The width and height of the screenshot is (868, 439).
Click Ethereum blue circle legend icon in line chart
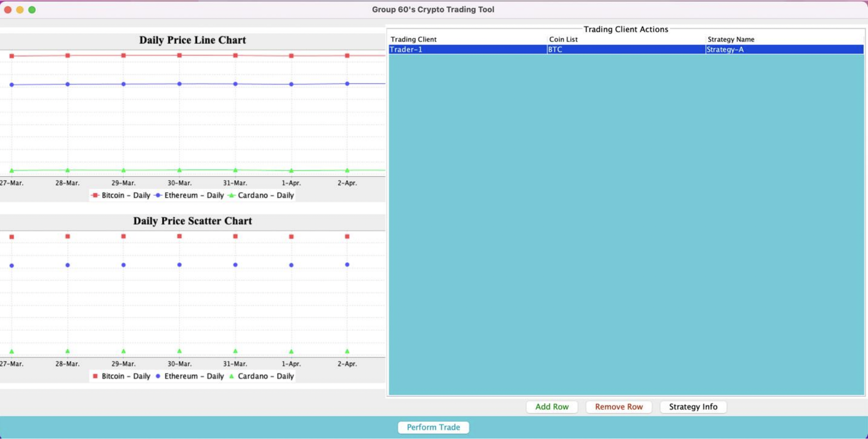tap(158, 195)
